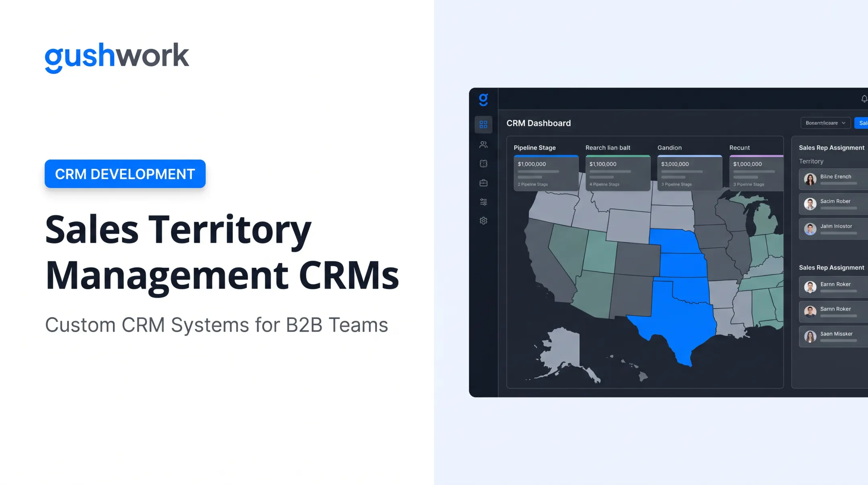Click the grey California state on map
Screen dimensions: 868x485
545,261
